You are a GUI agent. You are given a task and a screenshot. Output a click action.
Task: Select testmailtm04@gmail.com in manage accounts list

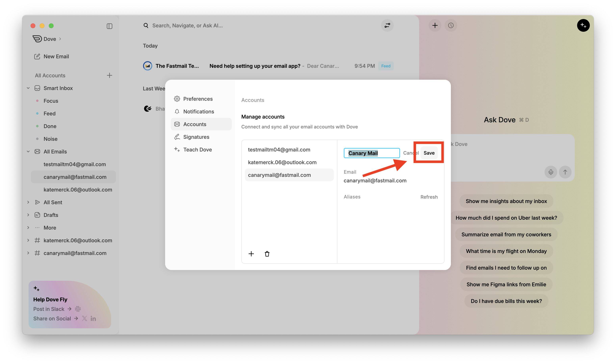tap(279, 150)
